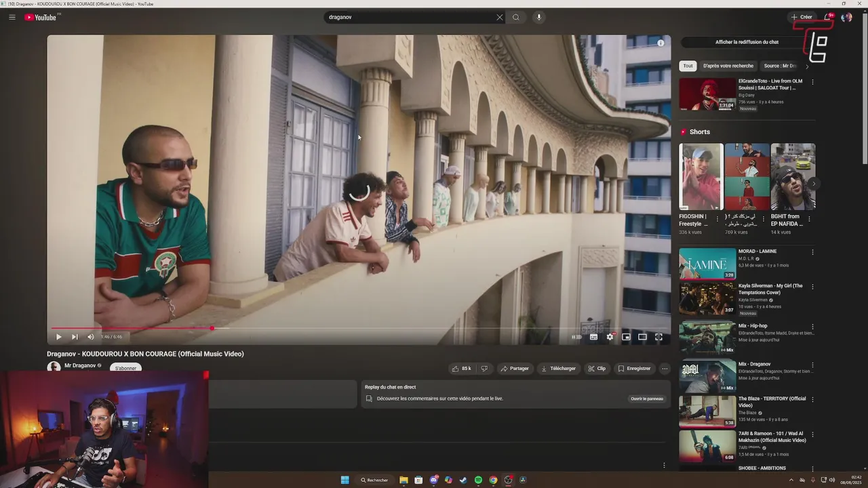This screenshot has height=488, width=868.
Task: Open Chrome from the taskbar
Action: pyautogui.click(x=493, y=480)
